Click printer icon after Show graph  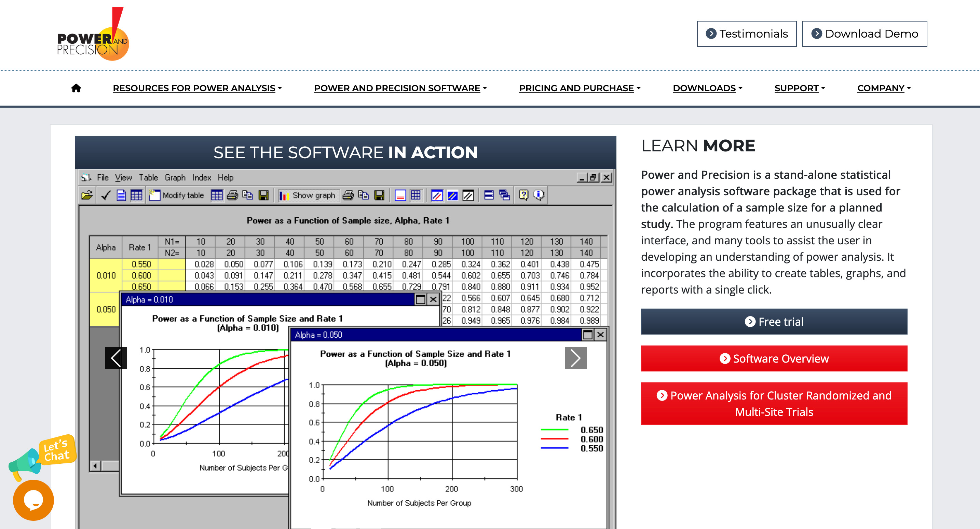point(348,195)
